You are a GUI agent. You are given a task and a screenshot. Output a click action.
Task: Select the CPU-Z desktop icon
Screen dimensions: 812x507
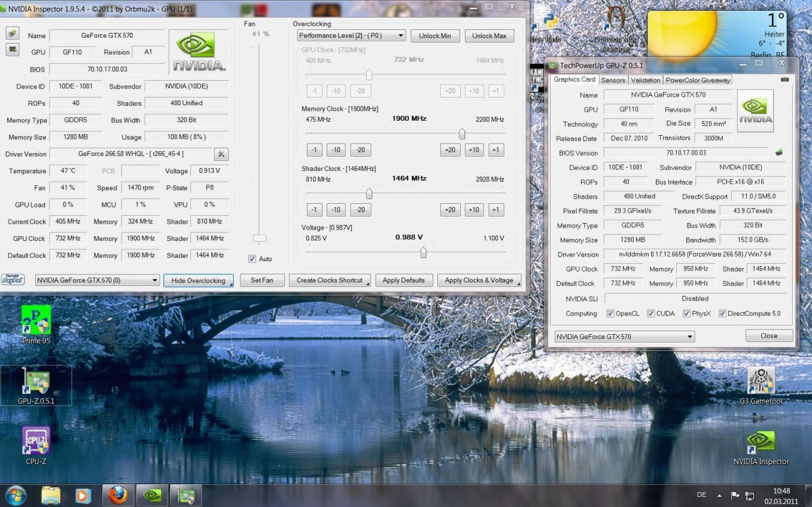click(36, 445)
